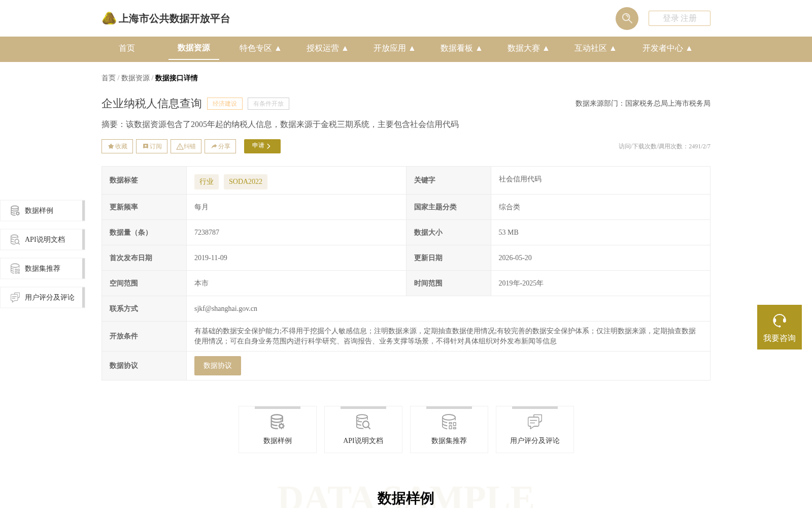The image size is (812, 508).
Task: Click the headset icon in 我要咨询
Action: pos(780,321)
